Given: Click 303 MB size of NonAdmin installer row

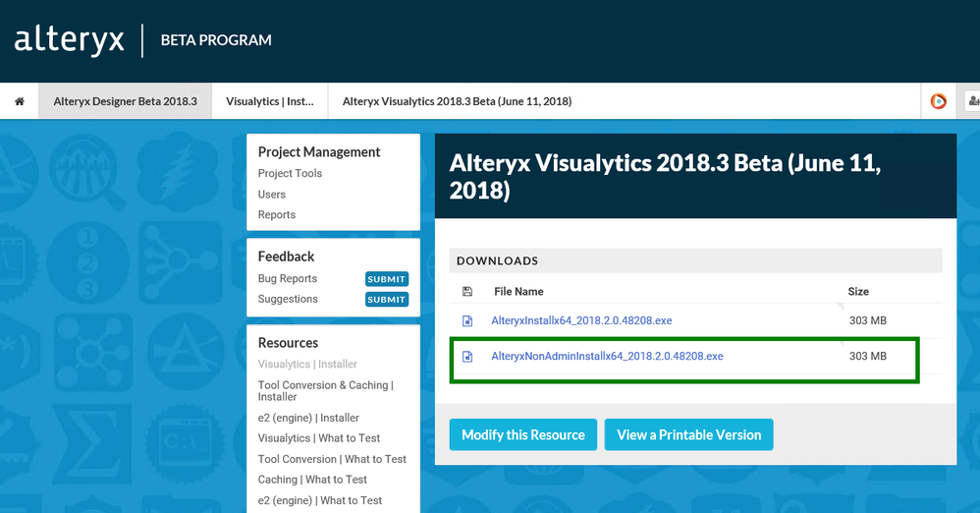Looking at the screenshot, I should (x=867, y=357).
